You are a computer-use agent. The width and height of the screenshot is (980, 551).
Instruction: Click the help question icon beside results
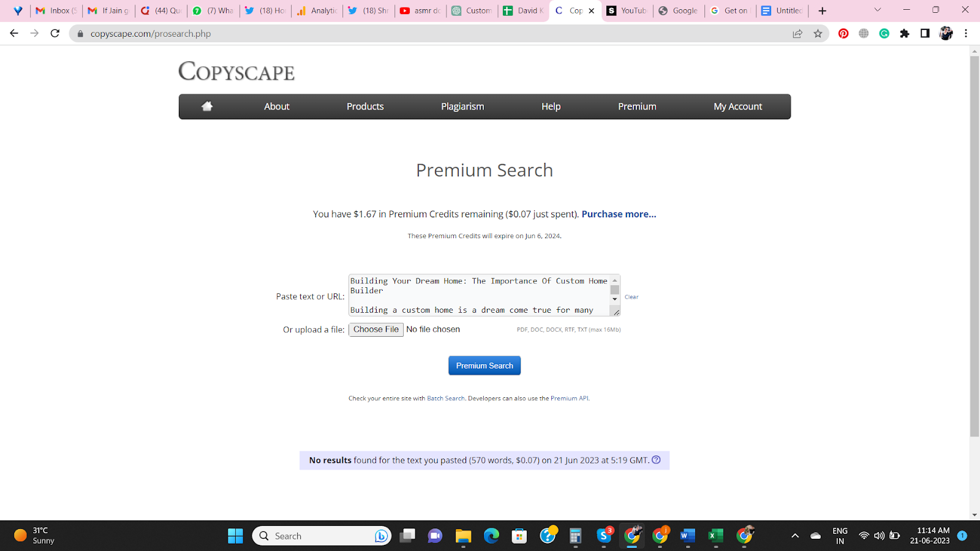coord(656,460)
